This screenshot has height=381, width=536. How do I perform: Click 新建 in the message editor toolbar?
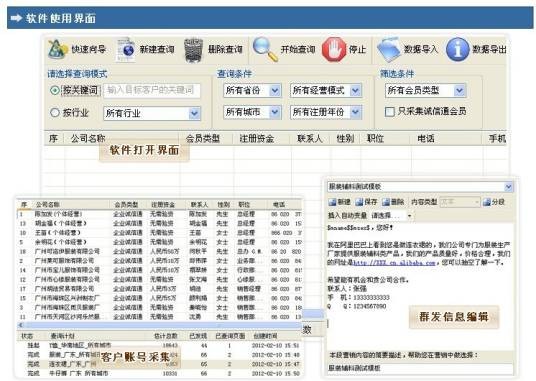pos(339,202)
